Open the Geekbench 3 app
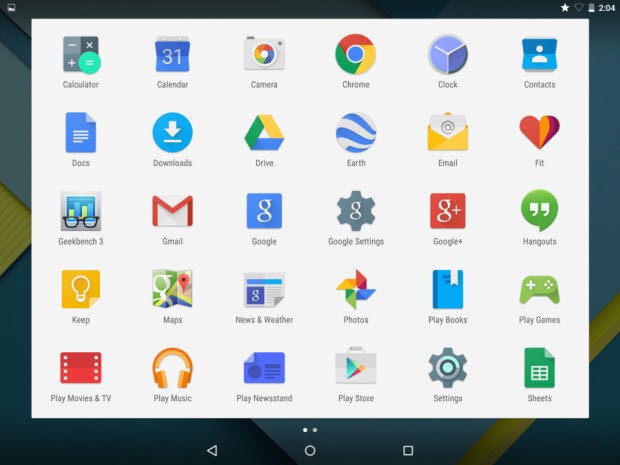 point(80,211)
